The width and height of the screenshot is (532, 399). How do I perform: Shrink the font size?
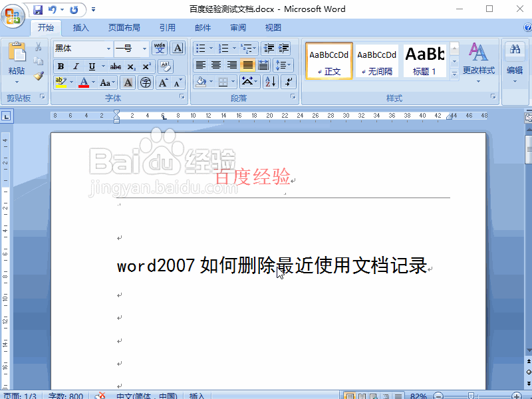[178, 82]
